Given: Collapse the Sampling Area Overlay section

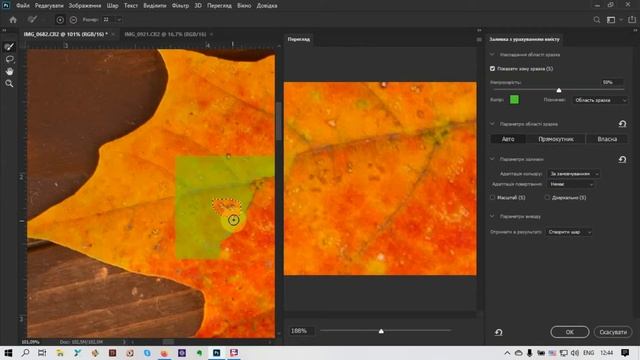Looking at the screenshot, I should coord(492,54).
